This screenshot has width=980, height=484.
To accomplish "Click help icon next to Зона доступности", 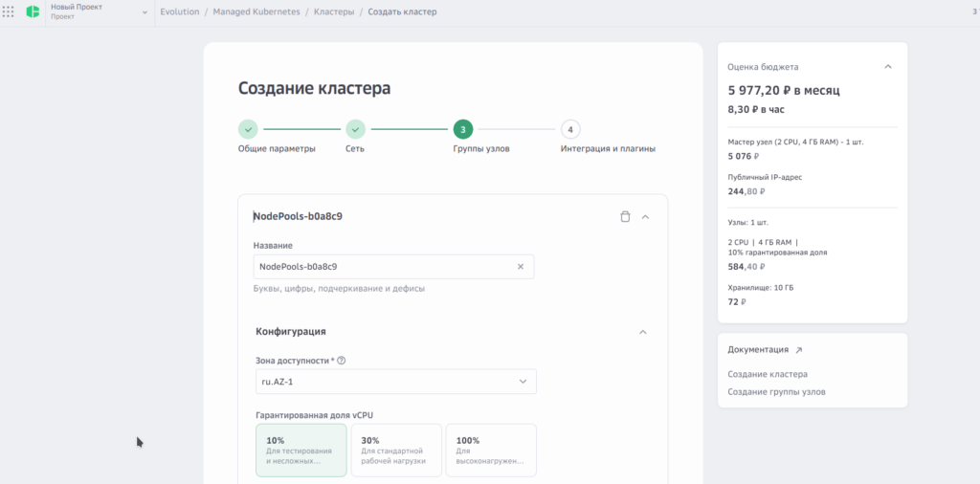I will [x=342, y=361].
